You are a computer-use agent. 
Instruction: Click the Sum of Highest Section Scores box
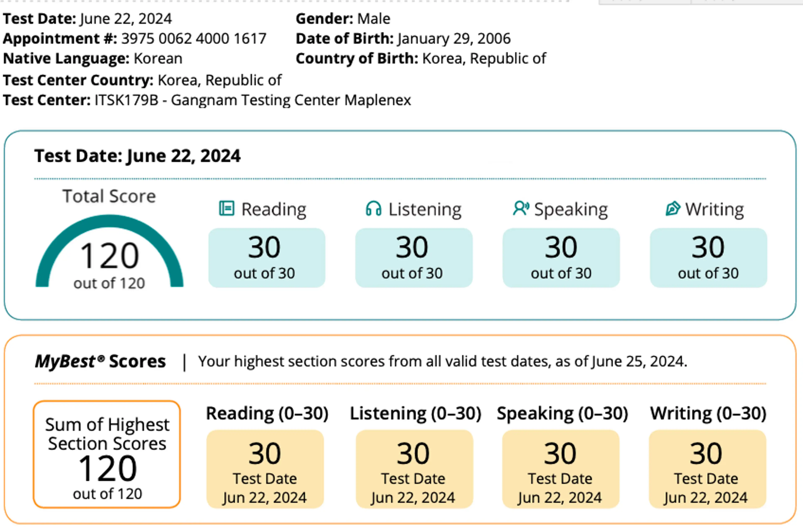[107, 454]
